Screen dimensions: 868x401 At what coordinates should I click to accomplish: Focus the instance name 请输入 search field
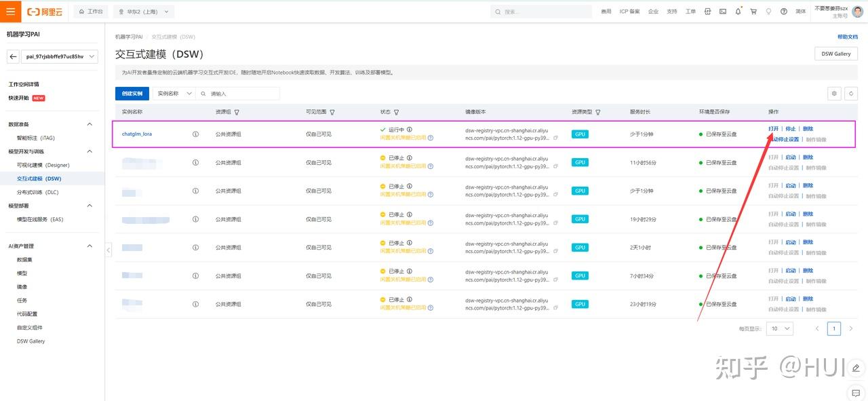click(238, 94)
